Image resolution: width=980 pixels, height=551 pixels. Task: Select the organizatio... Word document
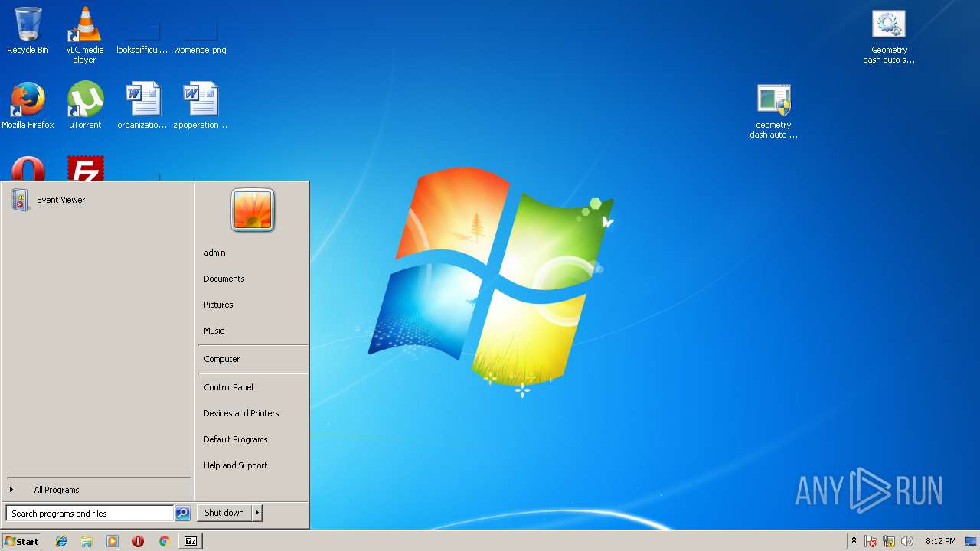click(142, 106)
